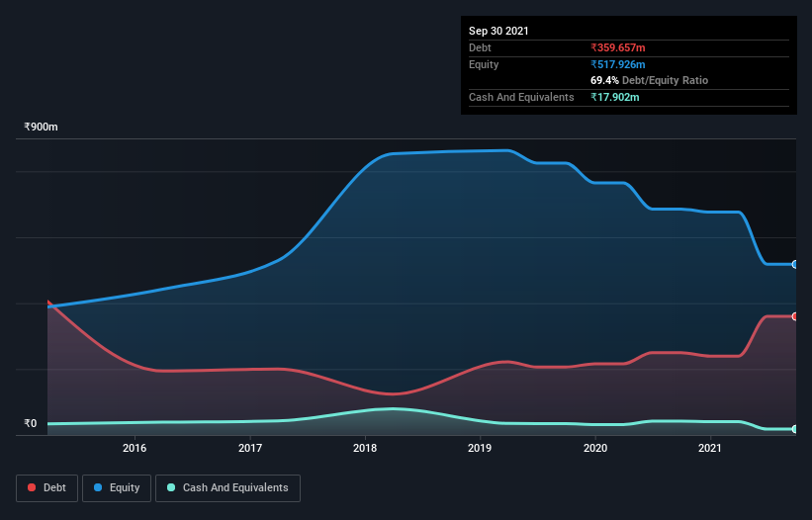Click the teal Cash legend dot
The image size is (812, 520).
171,487
